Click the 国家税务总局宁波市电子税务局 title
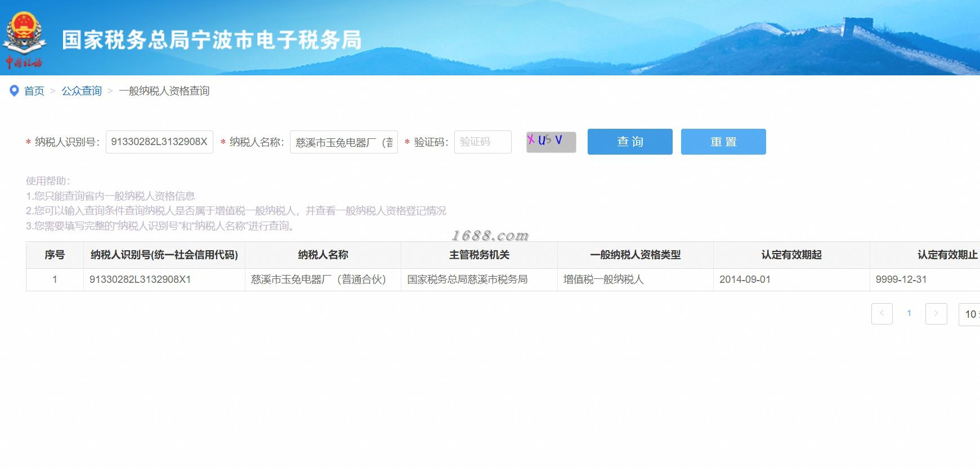The width and height of the screenshot is (980, 469). pyautogui.click(x=212, y=40)
